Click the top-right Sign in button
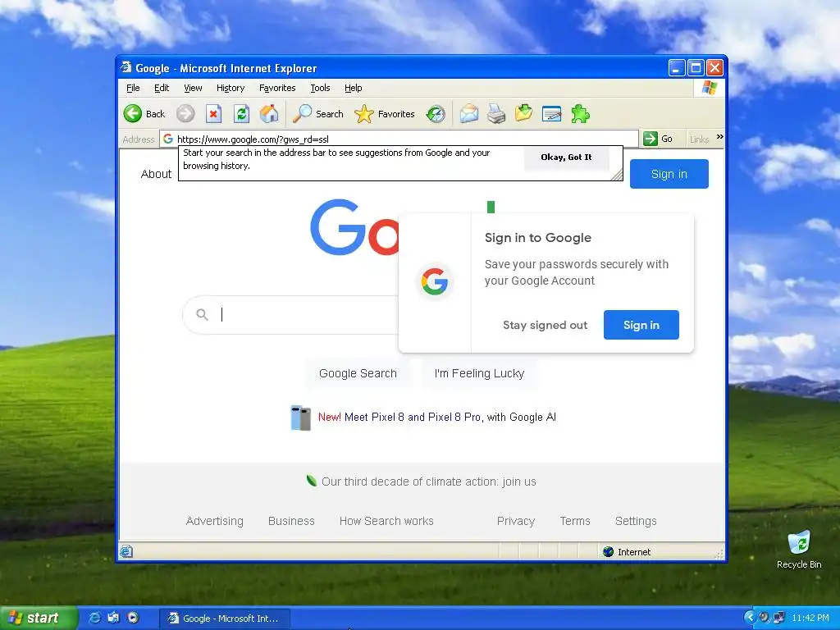This screenshot has width=840, height=630. (669, 174)
